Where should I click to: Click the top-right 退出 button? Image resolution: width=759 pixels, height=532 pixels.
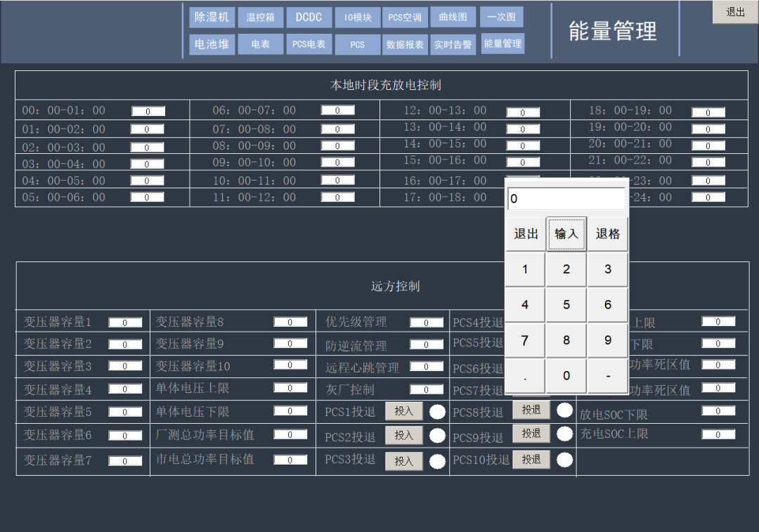(735, 12)
